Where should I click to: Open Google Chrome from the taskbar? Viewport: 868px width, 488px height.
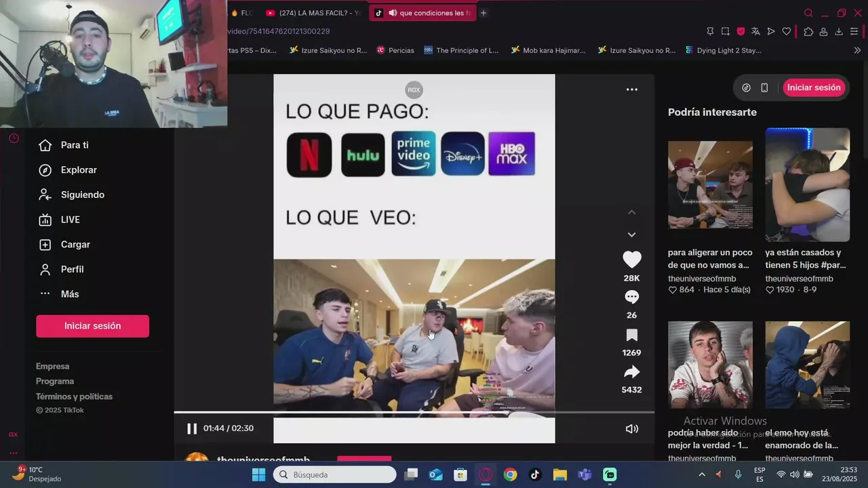pyautogui.click(x=510, y=474)
